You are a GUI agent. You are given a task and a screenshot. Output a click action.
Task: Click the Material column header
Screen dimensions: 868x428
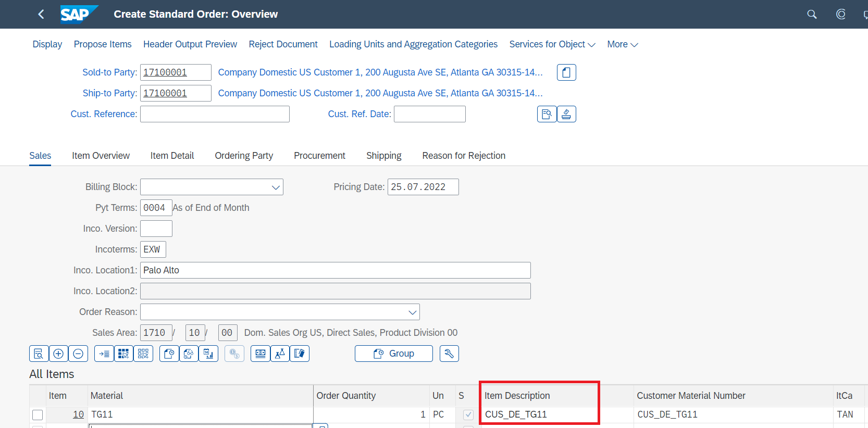point(200,396)
